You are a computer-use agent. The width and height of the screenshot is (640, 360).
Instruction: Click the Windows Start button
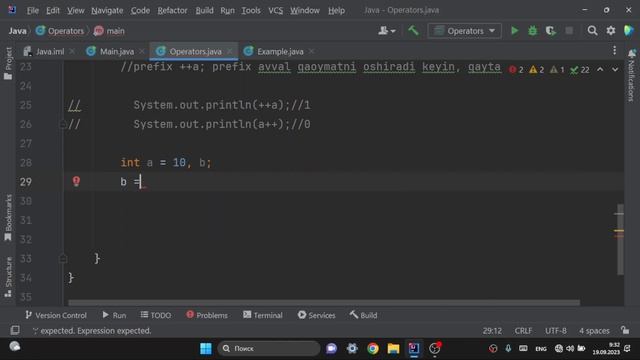206,349
